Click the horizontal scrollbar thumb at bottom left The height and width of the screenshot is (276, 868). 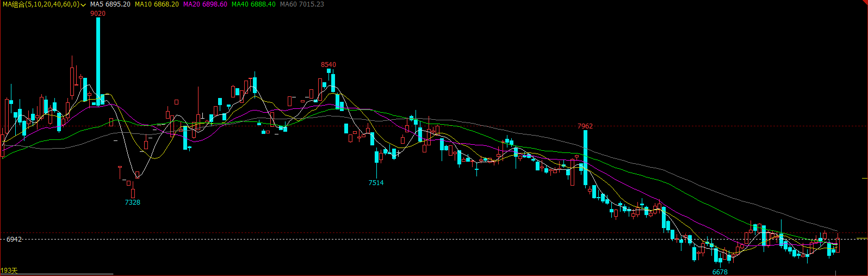pos(57,274)
